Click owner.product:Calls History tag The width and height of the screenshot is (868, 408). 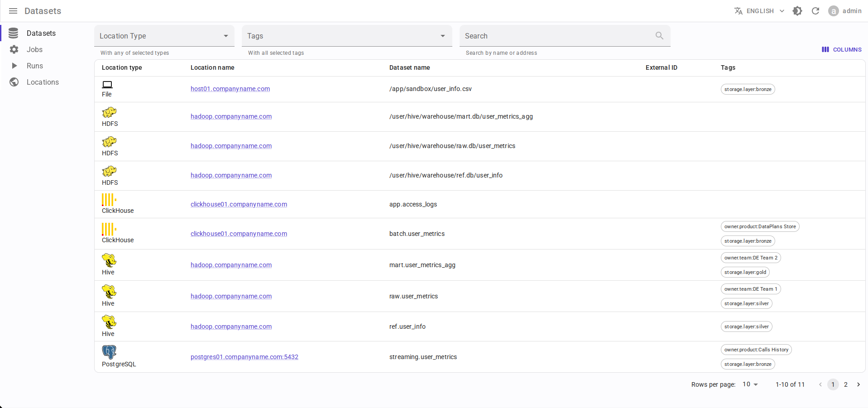tap(756, 350)
